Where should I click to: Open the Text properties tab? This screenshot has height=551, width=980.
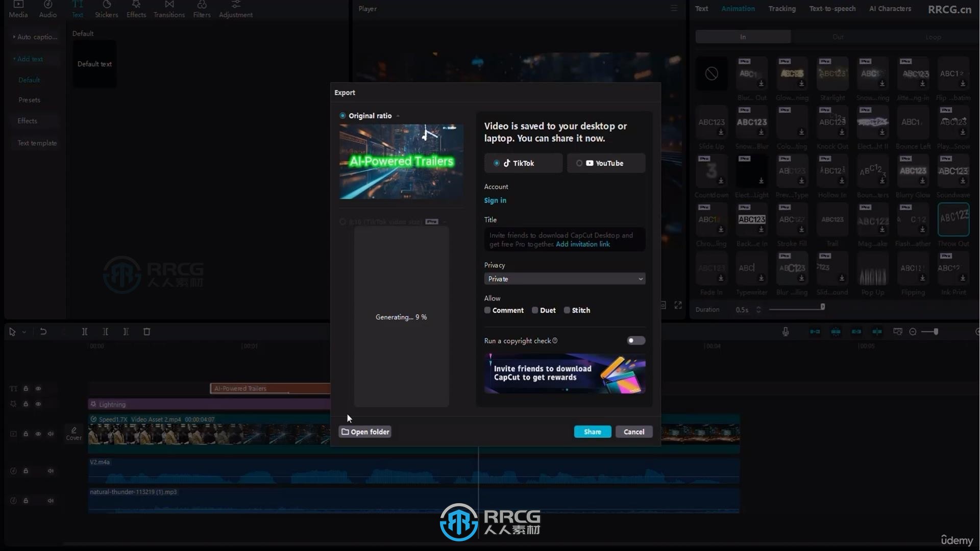click(x=701, y=9)
